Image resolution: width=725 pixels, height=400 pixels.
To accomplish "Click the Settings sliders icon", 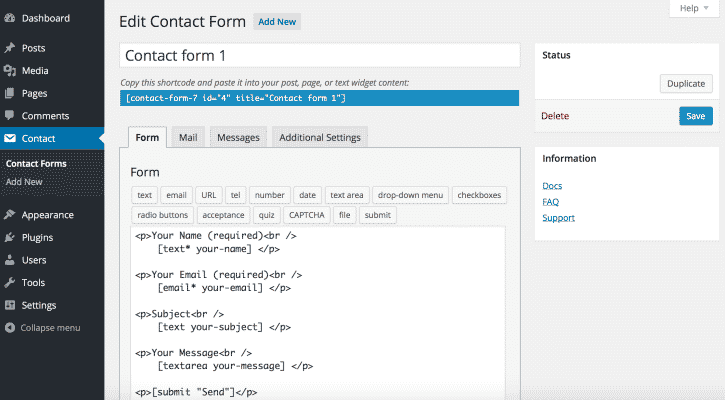I will coord(10,305).
